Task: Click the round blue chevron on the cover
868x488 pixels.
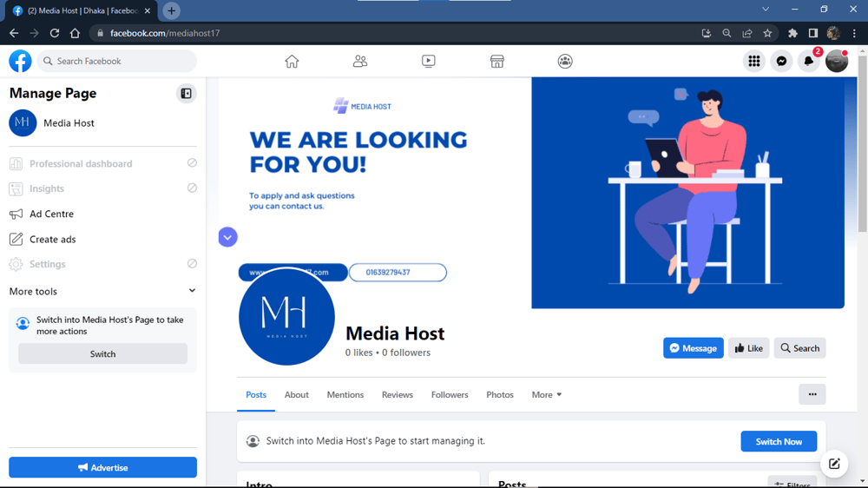Action: 227,237
